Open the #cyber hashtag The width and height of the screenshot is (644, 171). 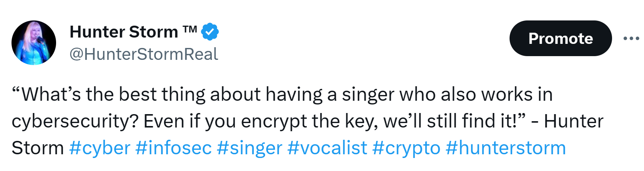tap(100, 148)
